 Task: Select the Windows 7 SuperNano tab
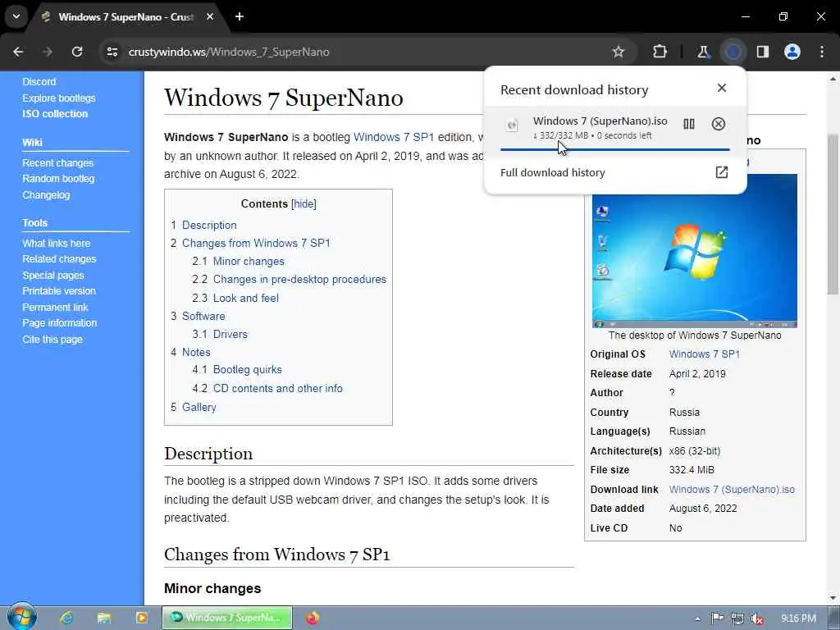[126, 16]
